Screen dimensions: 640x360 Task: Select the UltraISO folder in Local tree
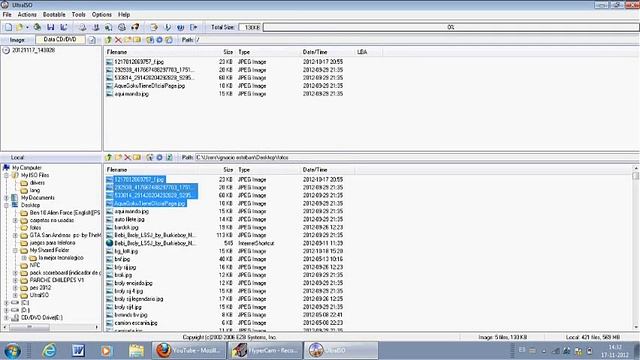pos(39,295)
